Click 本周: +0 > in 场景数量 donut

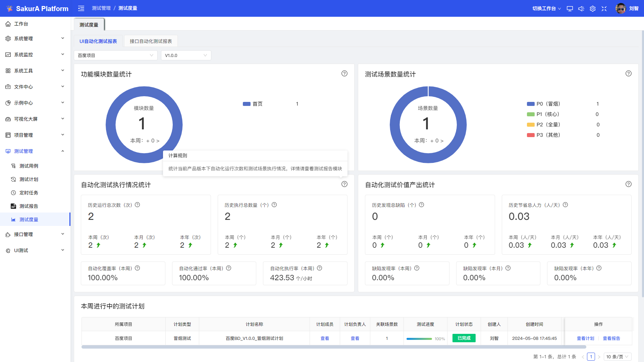pos(429,141)
